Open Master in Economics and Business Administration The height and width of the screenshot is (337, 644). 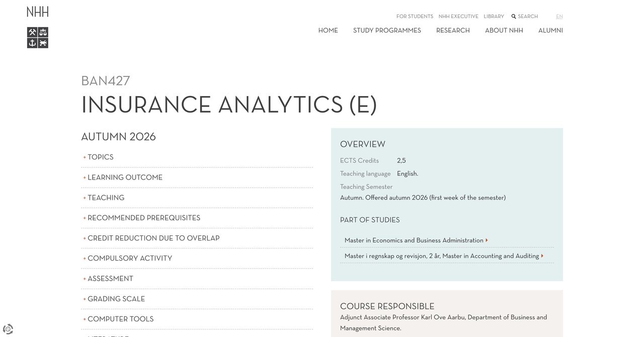(414, 240)
